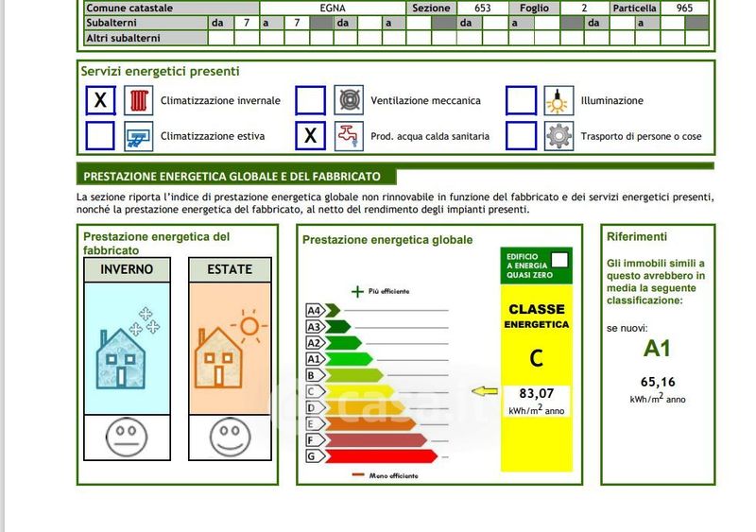
Task: Click the reference class A1 text
Action: (x=657, y=349)
